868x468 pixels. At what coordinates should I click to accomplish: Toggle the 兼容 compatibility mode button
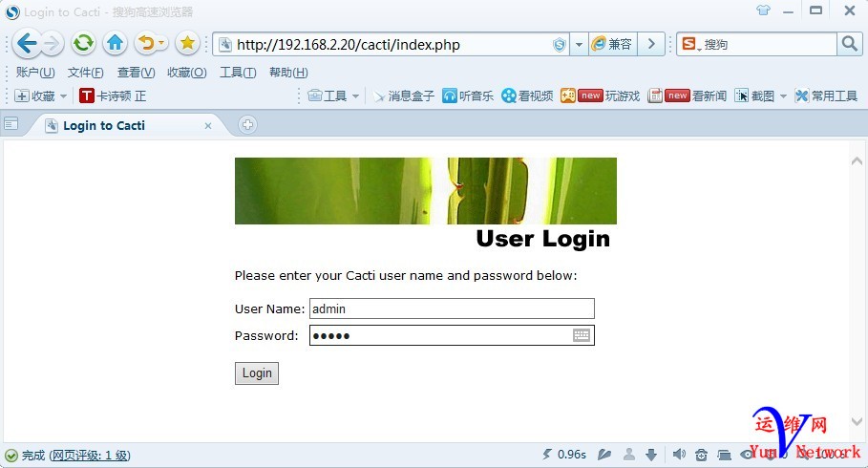click(613, 44)
